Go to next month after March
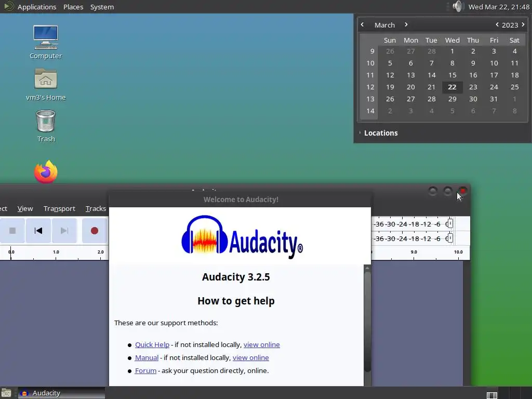Screen dimensions: 532x399 pos(406,24)
